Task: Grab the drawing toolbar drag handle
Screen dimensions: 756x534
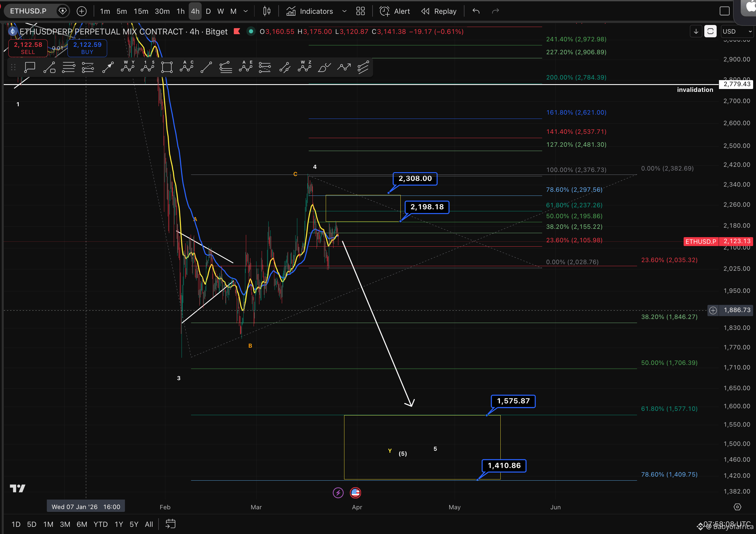Action: 13,67
